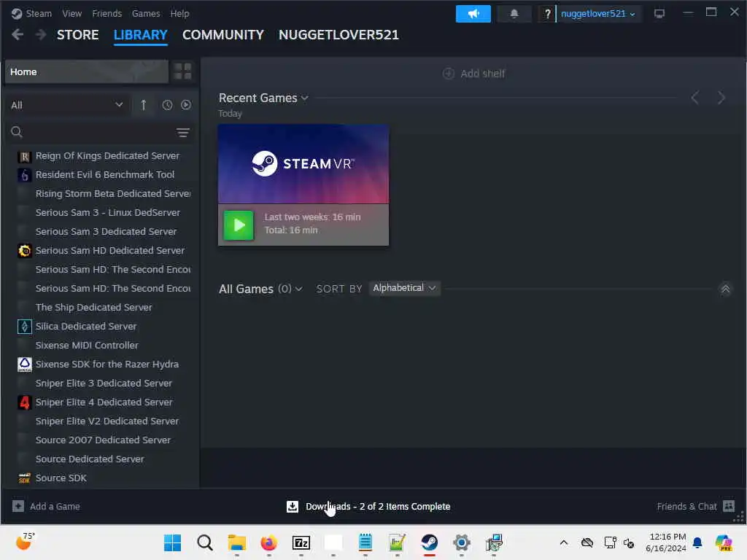The height and width of the screenshot is (560, 747).
Task: Switch to the COMMUNITY tab
Action: (x=223, y=35)
